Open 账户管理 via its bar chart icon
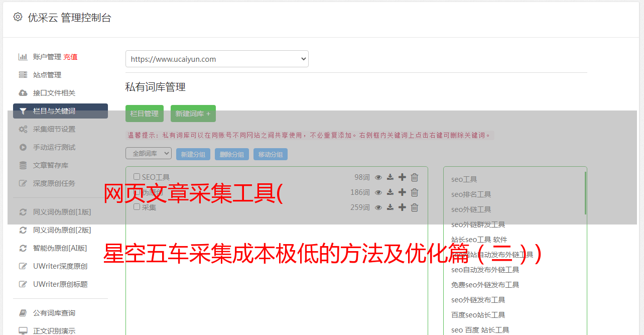Screen dimensions: 644x335 pyautogui.click(x=23, y=57)
